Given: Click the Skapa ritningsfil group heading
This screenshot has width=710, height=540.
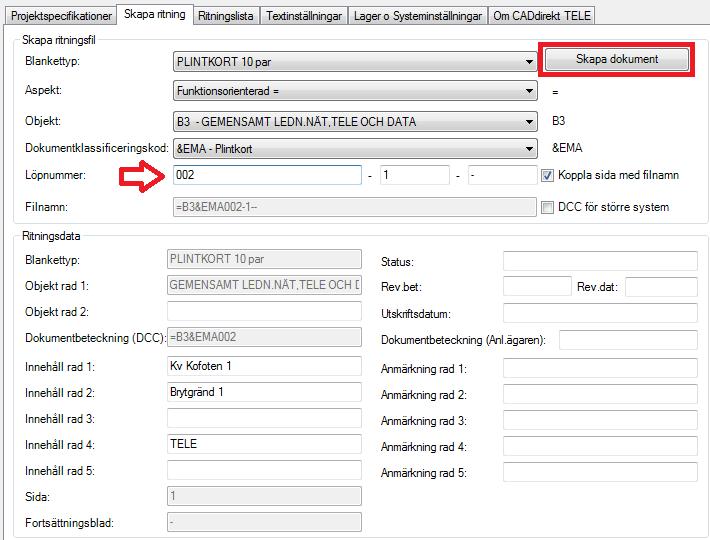Looking at the screenshot, I should tap(59, 40).
